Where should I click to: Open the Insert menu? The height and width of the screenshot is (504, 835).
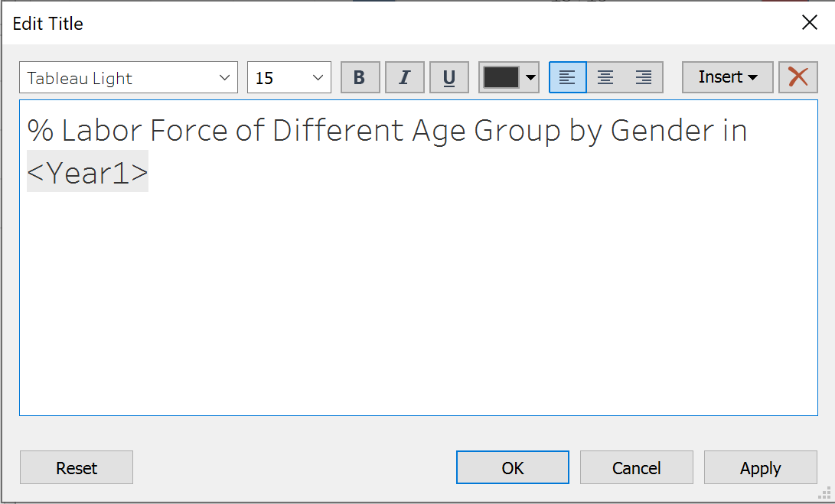coord(727,77)
